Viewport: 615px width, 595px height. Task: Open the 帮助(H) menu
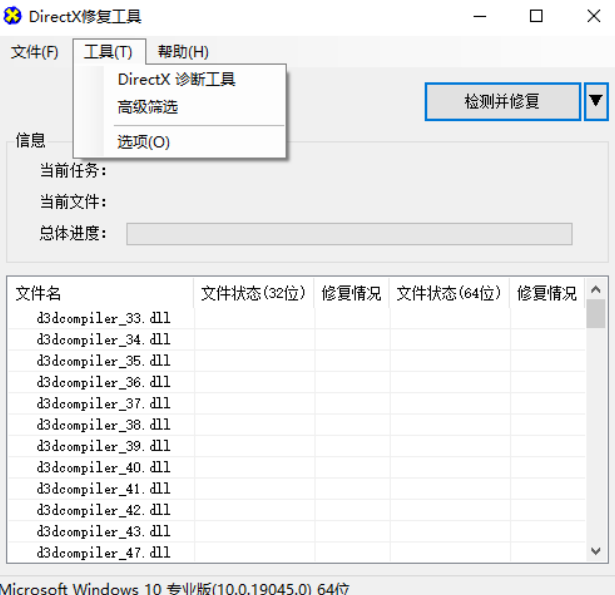point(183,52)
